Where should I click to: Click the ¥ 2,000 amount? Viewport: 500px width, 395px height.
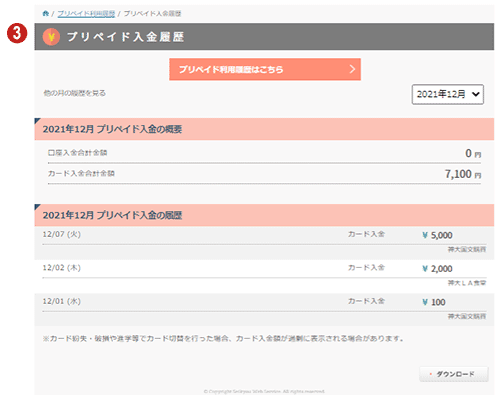437,269
